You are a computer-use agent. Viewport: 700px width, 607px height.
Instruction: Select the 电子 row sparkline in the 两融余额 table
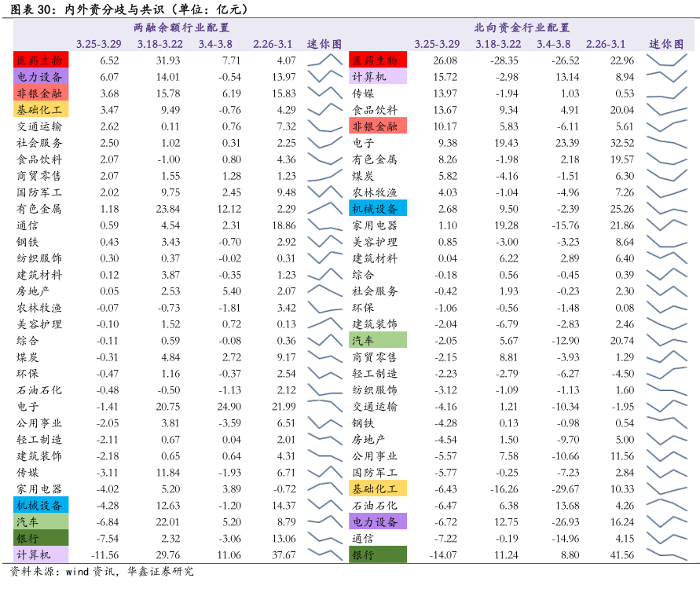(324, 406)
